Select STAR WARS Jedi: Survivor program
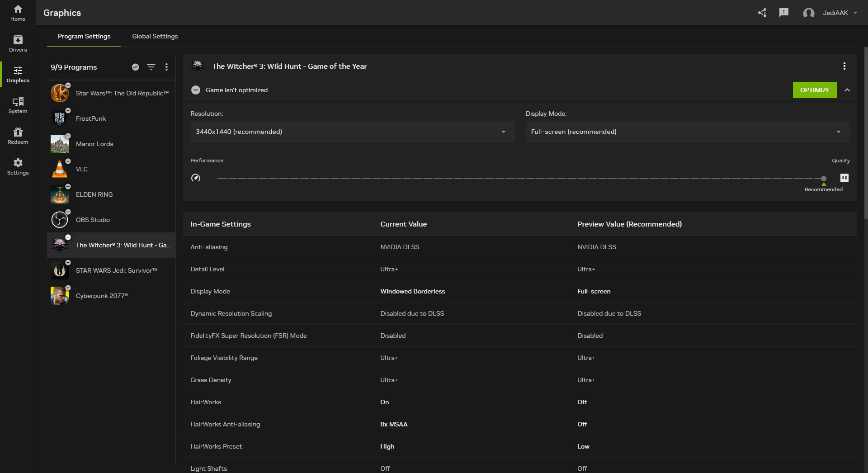Viewport: 868px width, 473px height. point(111,270)
